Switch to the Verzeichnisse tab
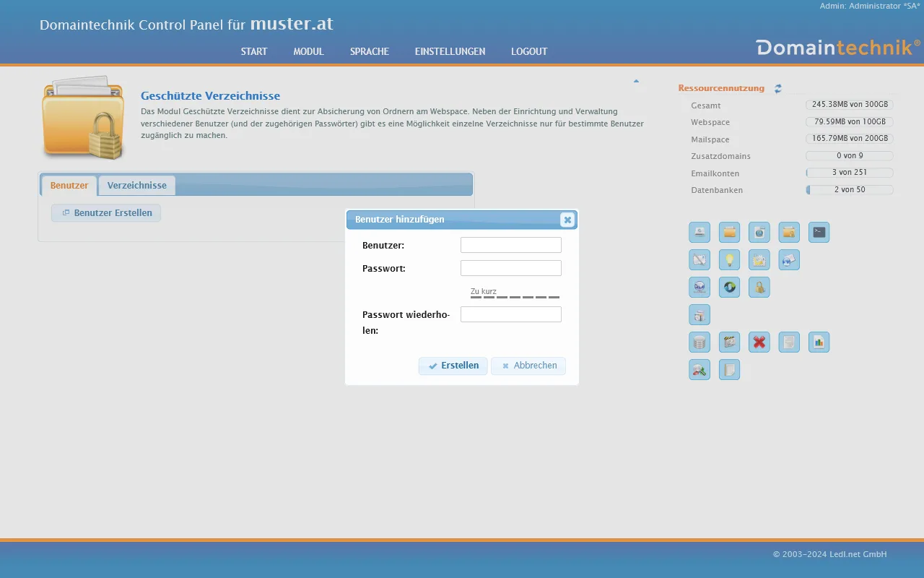Viewport: 924px width, 578px height. 136,186
